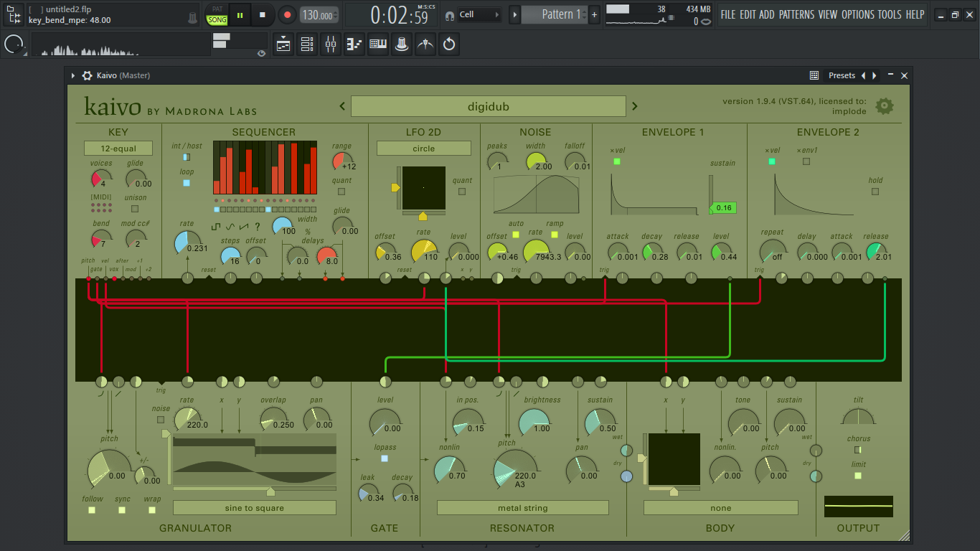Click the record button in transport

(x=287, y=14)
